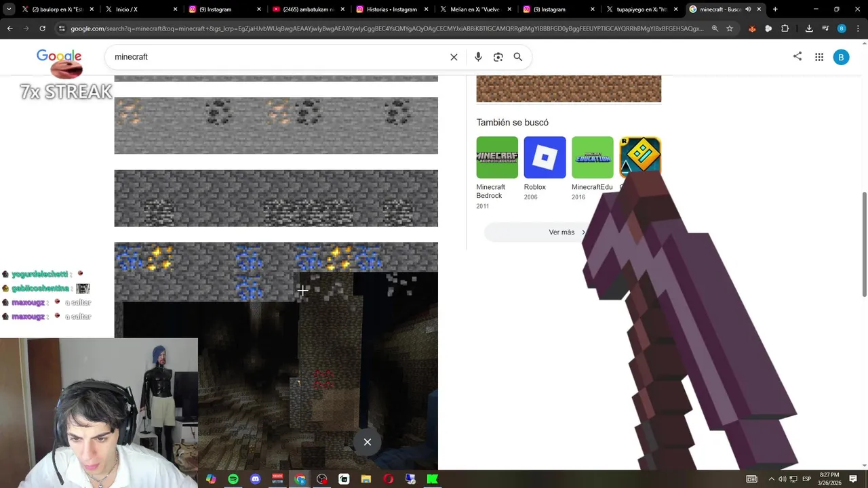Mute the Google minecraft tab audio
Screen dimensions: 868x488
(748, 9)
